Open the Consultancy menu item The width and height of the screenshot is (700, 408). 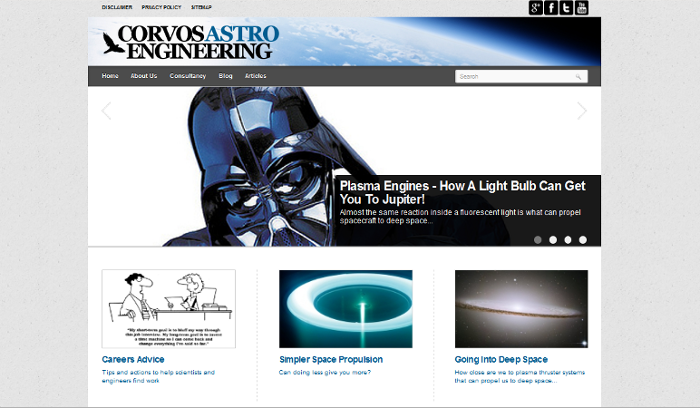[x=188, y=76]
